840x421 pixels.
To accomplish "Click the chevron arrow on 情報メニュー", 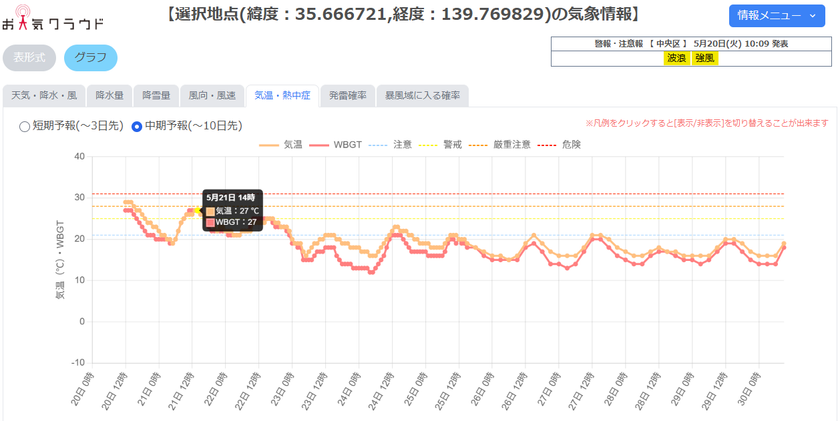I will point(812,16).
